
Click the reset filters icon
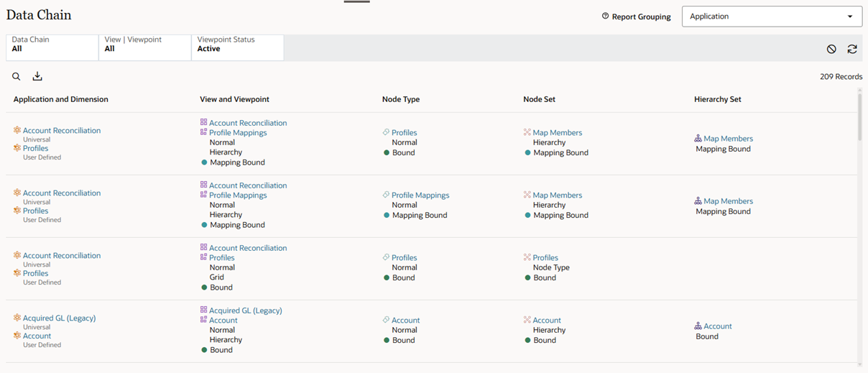point(831,50)
